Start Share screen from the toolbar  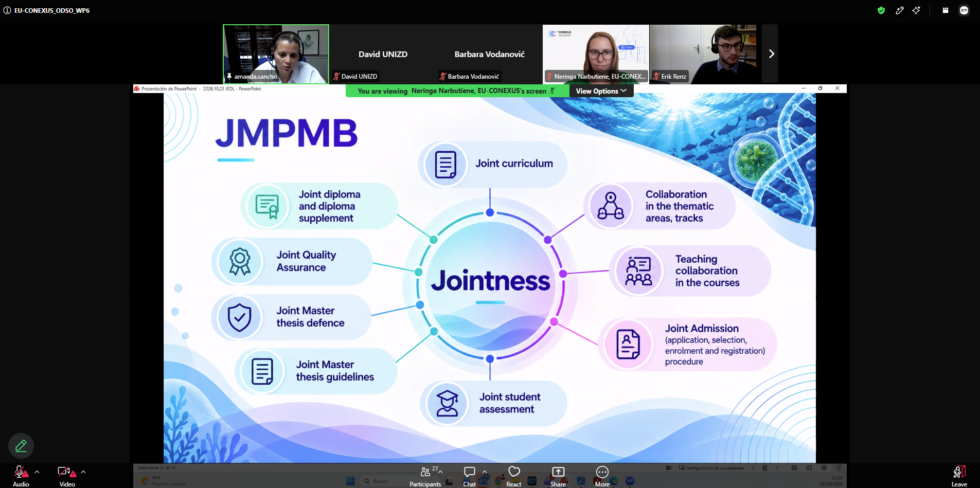click(x=558, y=476)
